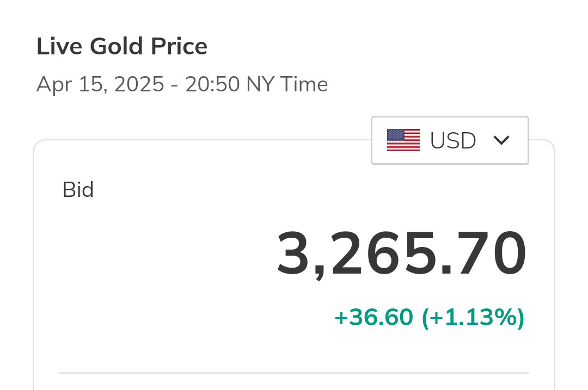Click the horizontal divider under the price change

[x=294, y=373]
